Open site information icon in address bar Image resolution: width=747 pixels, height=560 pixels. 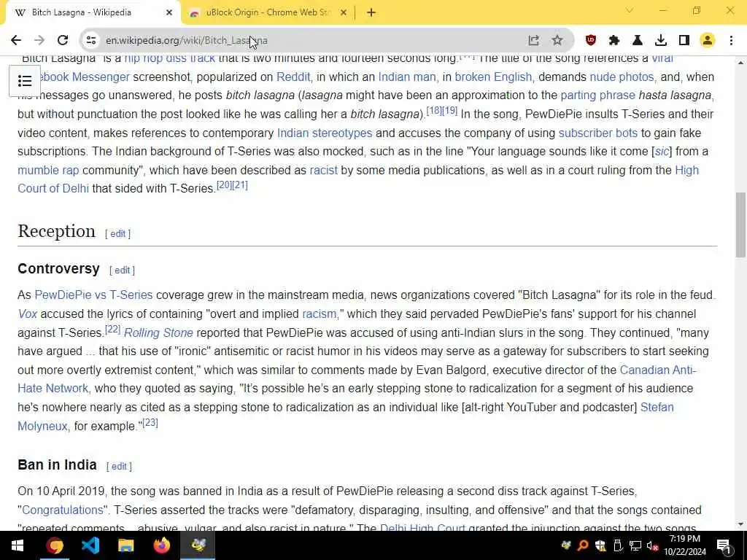[x=91, y=41]
